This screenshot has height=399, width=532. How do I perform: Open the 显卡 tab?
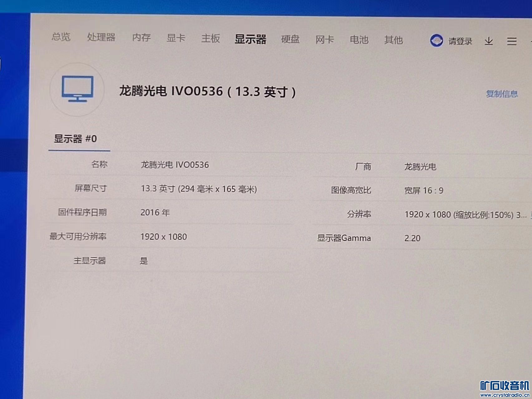click(x=176, y=38)
